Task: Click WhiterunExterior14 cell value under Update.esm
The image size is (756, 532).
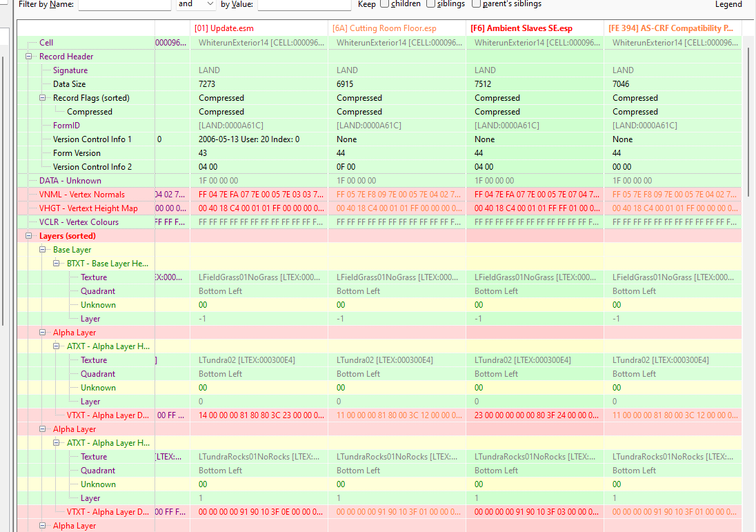Action: point(261,43)
